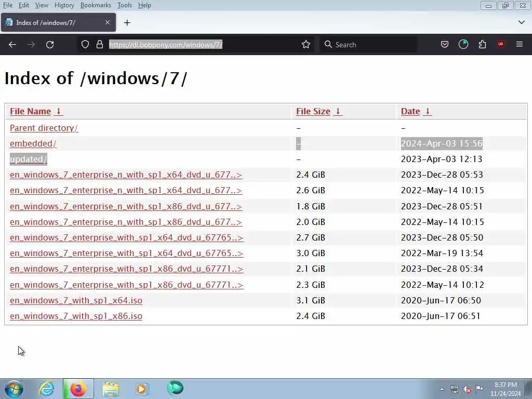Open Windows Explorer from the taskbar
This screenshot has width=532, height=399.
pos(111,389)
